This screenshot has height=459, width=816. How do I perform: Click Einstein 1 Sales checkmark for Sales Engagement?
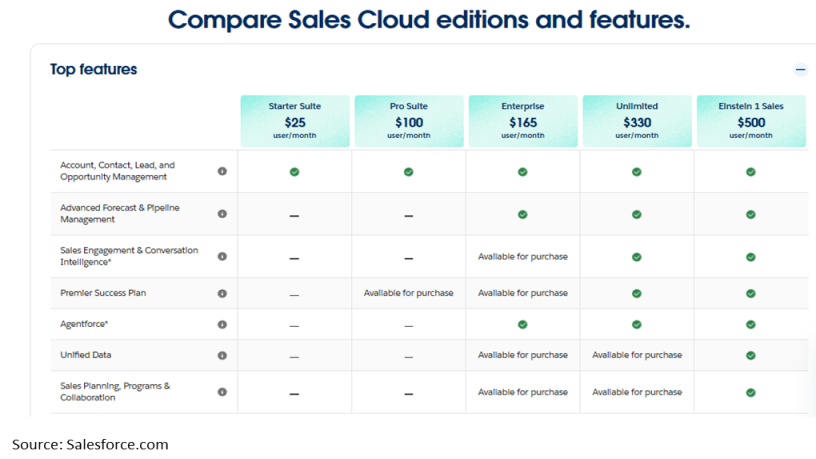tap(750, 257)
